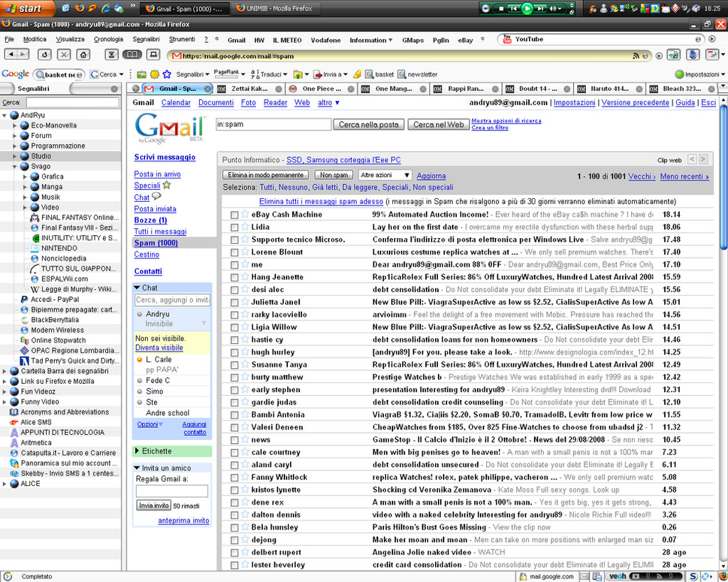728x582 pixels.
Task: Tick the checkbox for Lorene Blount email
Action: click(235, 252)
